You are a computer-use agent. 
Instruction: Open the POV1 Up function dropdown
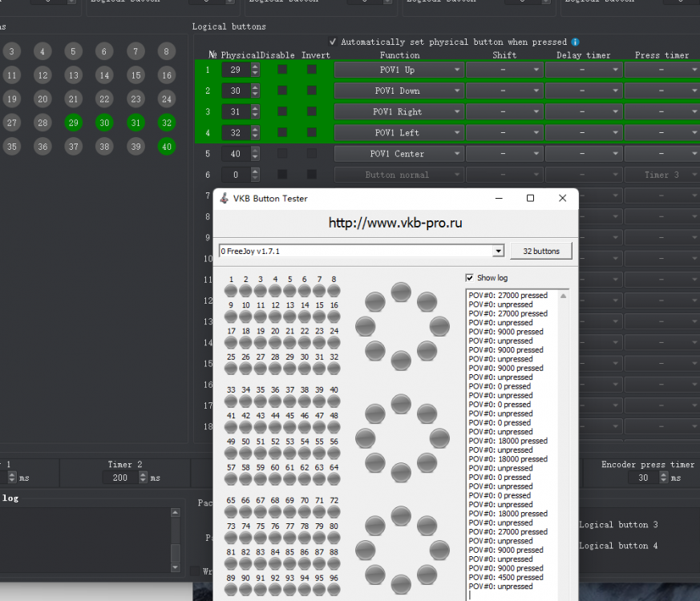[399, 70]
